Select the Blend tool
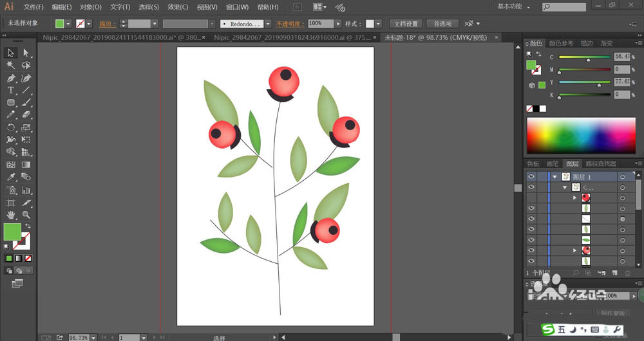 pos(26,178)
